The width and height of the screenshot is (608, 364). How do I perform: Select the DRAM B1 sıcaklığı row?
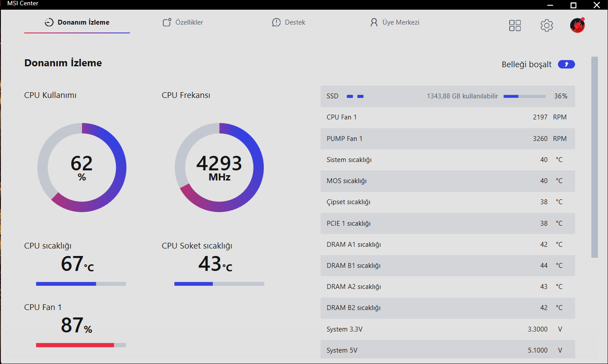coord(448,266)
